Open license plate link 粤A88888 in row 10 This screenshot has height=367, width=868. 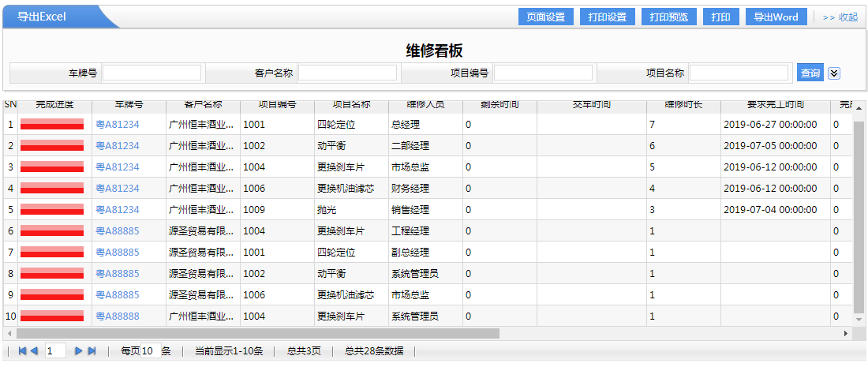point(117,316)
